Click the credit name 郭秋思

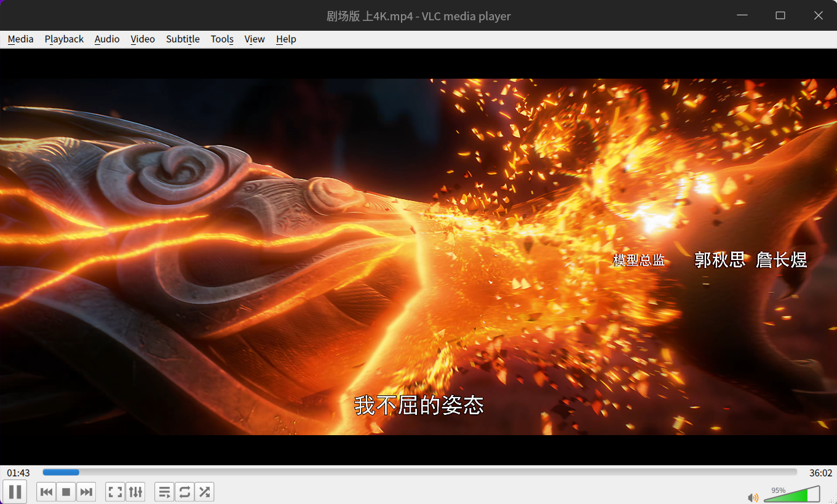(720, 260)
